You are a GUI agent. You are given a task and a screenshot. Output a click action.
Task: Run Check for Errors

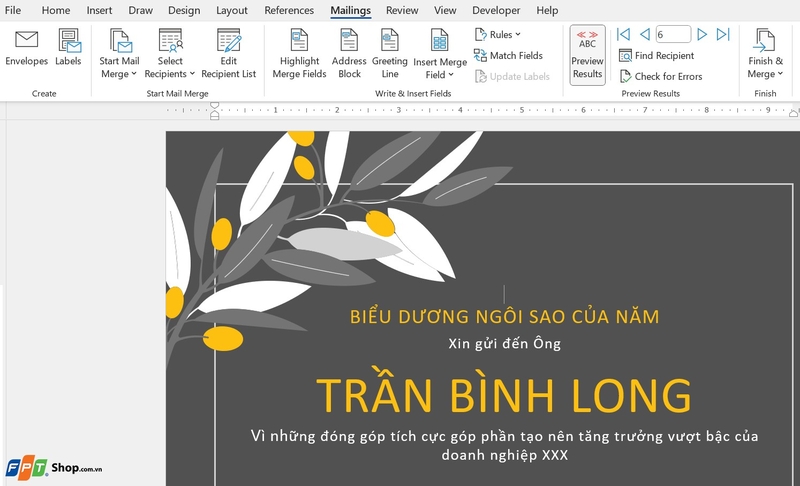(x=661, y=76)
